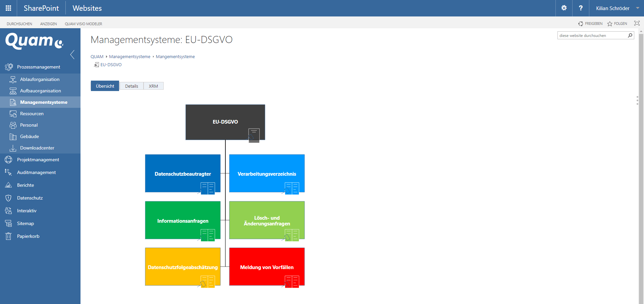Follow the site using the FOLGEN star

(617, 24)
